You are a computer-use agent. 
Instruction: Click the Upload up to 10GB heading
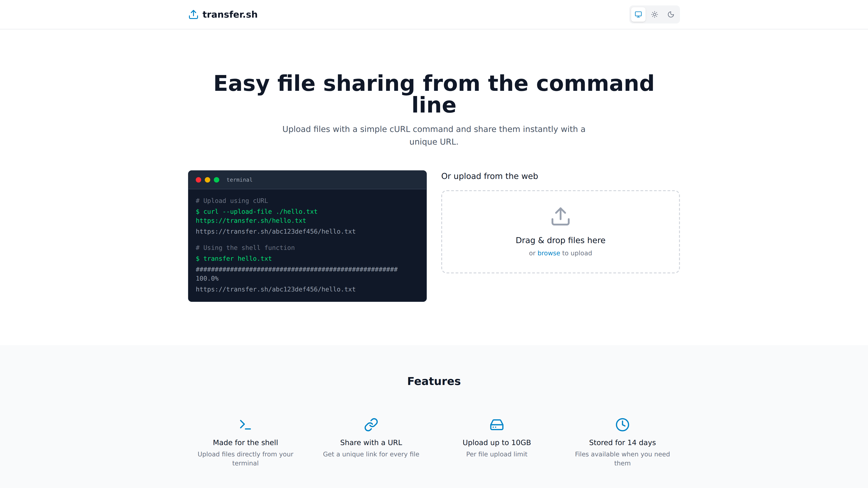coord(497,442)
